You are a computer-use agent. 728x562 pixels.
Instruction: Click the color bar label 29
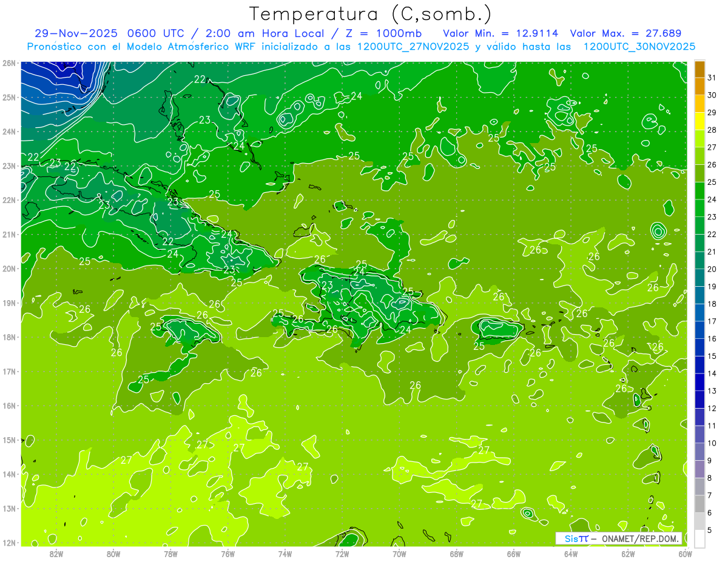point(712,113)
